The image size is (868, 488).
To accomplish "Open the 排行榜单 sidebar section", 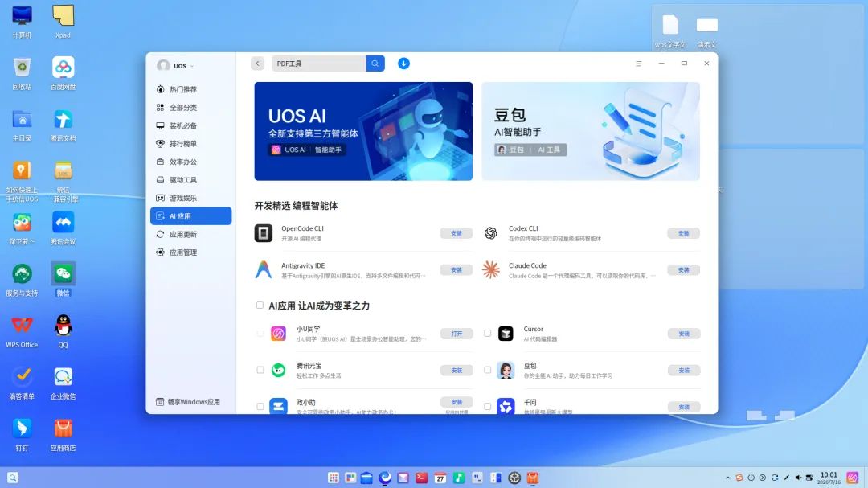I will (191, 143).
